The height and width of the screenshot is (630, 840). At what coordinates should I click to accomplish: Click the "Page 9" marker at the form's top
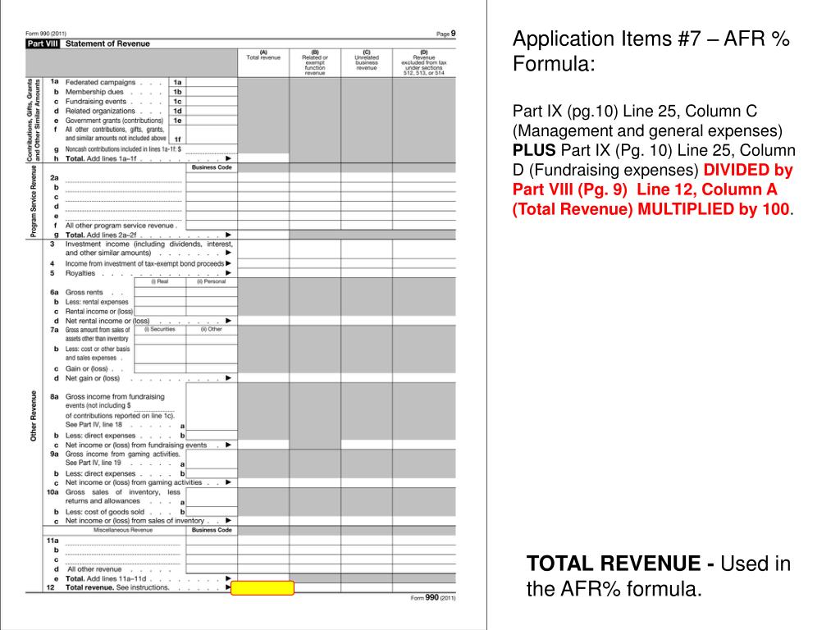coord(445,34)
